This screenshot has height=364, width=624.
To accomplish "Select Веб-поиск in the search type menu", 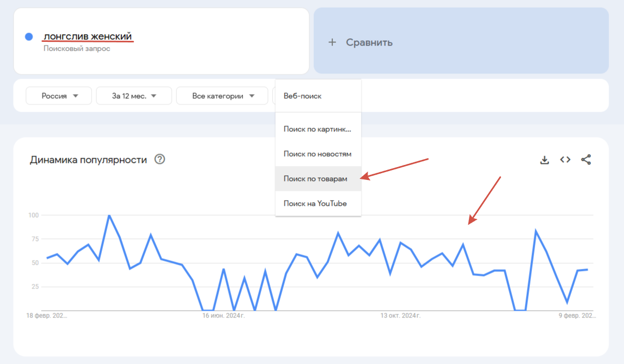I will pos(318,96).
